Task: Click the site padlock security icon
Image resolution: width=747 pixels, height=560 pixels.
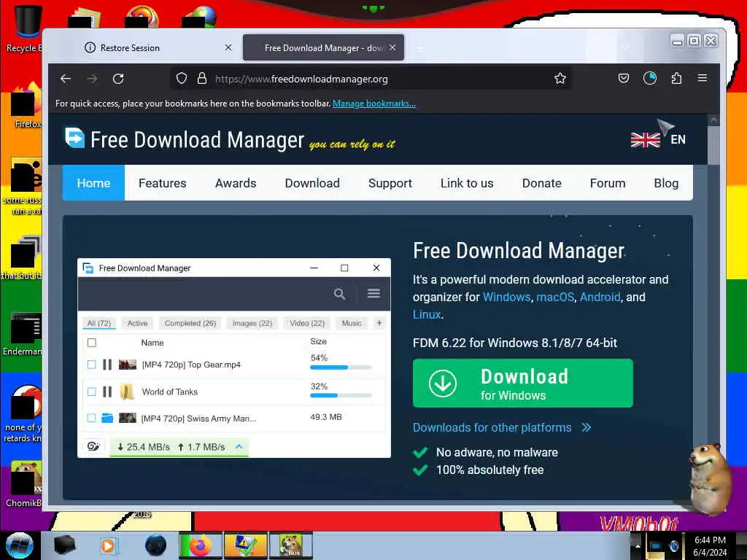Action: coord(202,78)
